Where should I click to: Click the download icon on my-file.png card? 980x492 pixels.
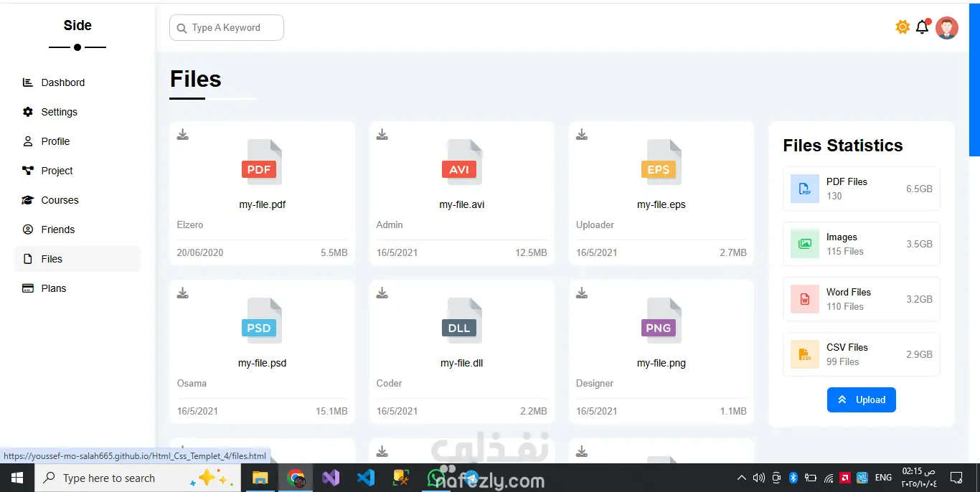[x=582, y=293]
